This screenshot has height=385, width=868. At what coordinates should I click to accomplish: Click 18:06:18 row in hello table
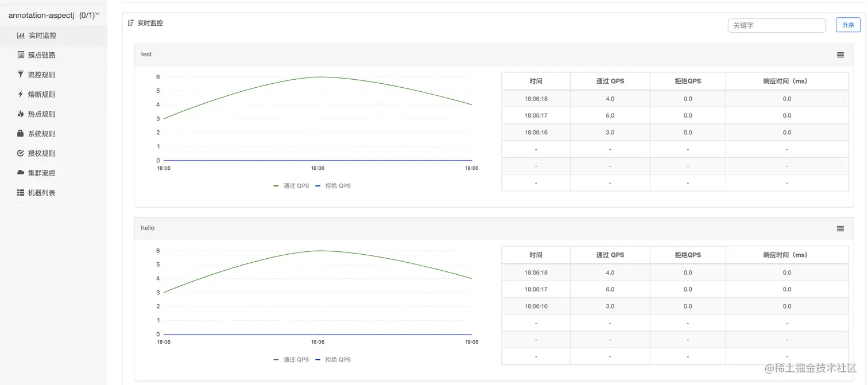(675, 273)
